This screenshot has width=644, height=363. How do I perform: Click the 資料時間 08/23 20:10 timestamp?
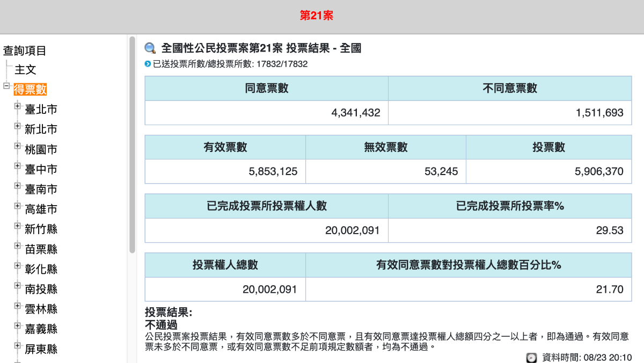(587, 357)
